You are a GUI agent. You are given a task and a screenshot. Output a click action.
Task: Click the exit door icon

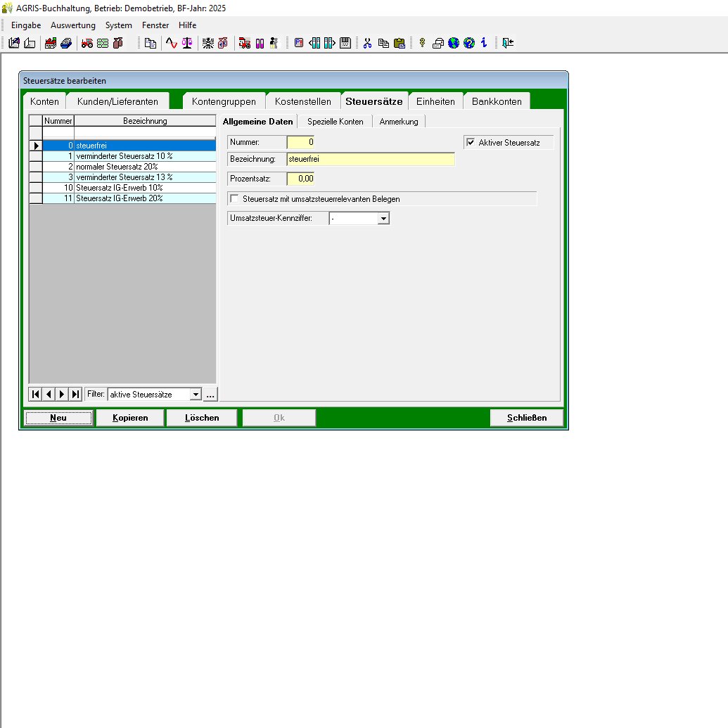(508, 43)
